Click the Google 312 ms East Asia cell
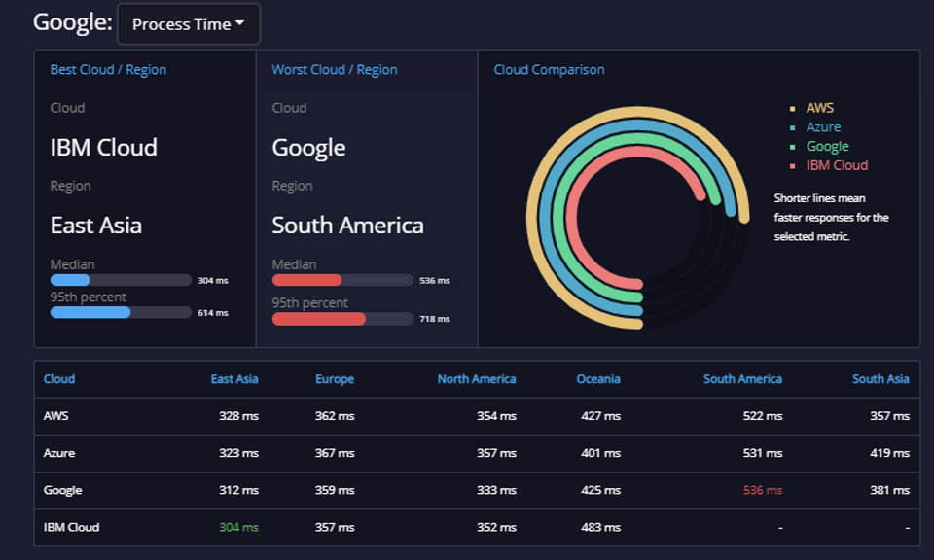 click(x=238, y=490)
